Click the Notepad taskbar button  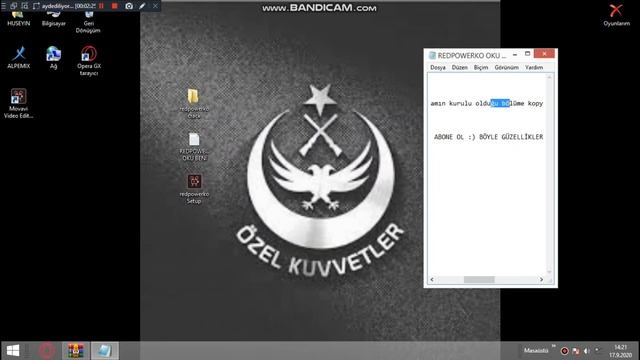[x=104, y=351]
